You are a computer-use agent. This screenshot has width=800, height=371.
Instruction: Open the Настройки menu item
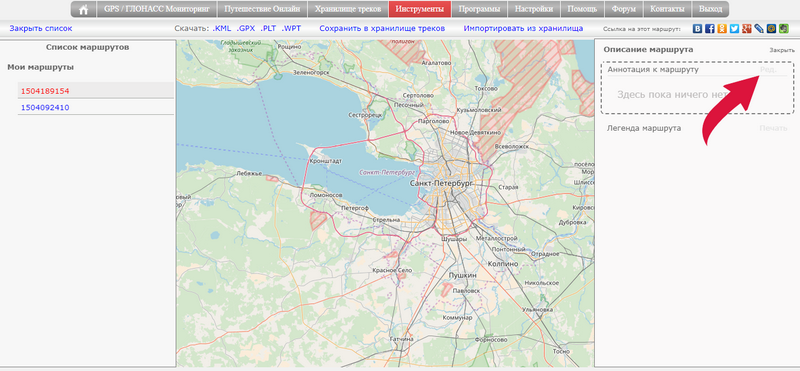534,9
